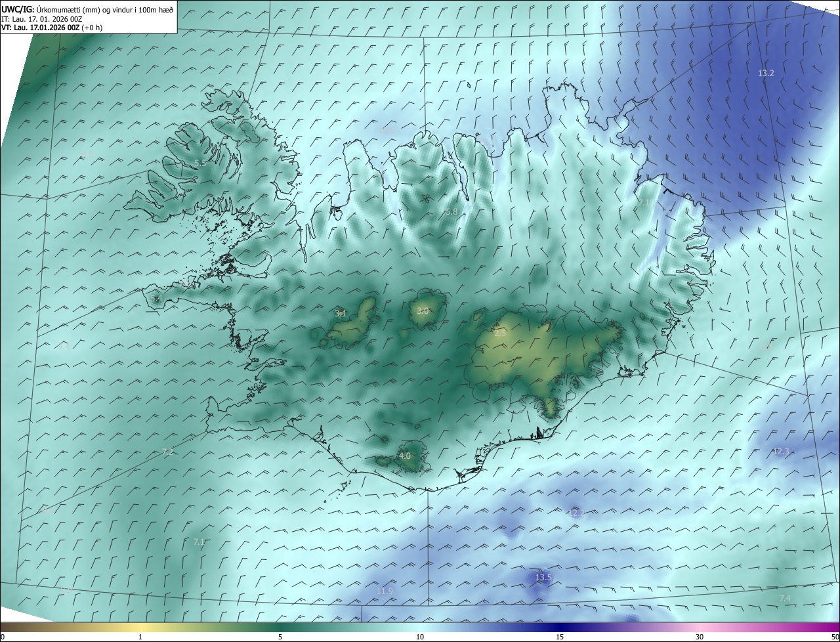Click the colour scale tick label 30
The height and width of the screenshot is (642, 840).
pyautogui.click(x=700, y=637)
